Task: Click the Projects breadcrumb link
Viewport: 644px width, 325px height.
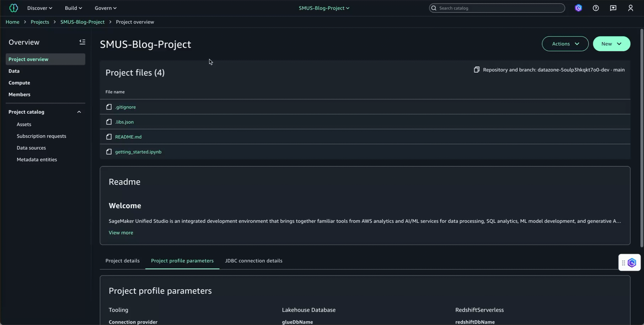Action: [x=40, y=22]
